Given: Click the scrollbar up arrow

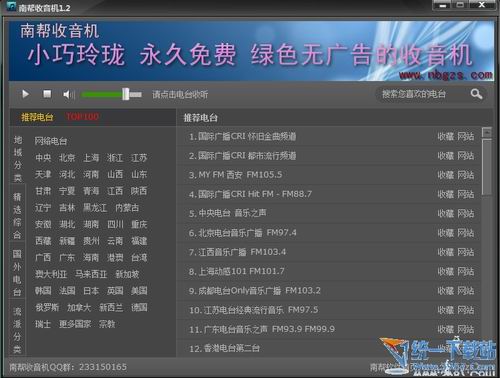Looking at the screenshot, I should 487,133.
